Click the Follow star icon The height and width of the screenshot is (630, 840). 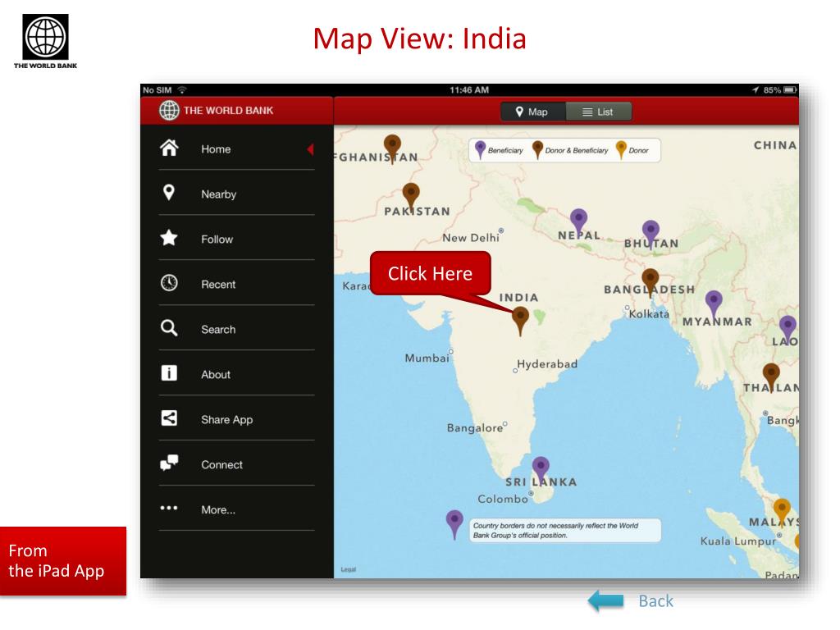point(169,237)
